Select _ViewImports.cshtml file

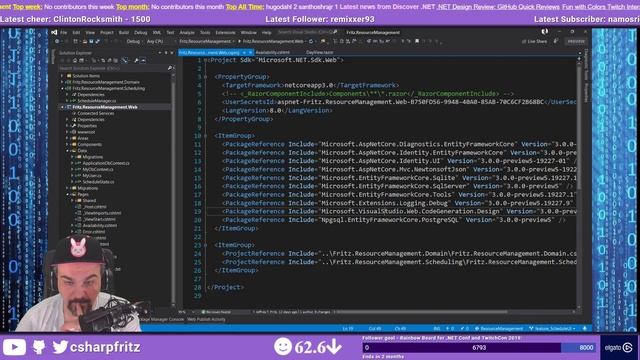[x=102, y=213]
